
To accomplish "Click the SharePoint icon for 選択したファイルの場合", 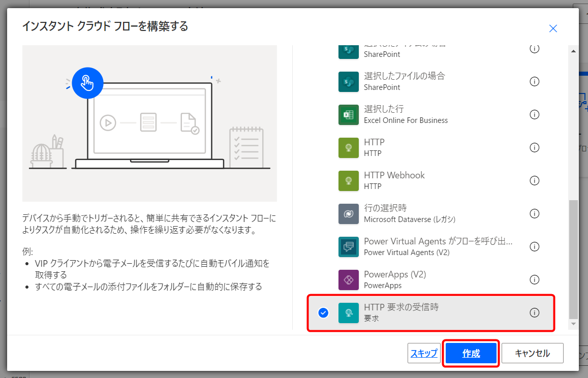I will click(348, 81).
